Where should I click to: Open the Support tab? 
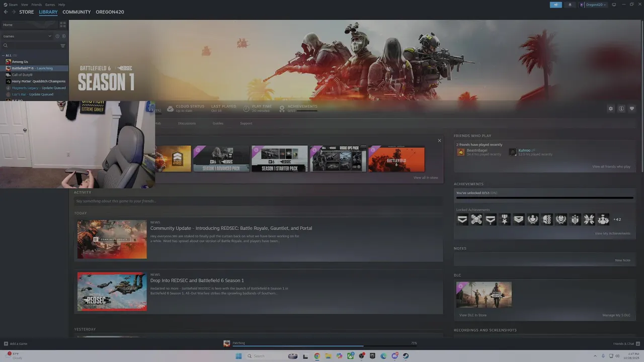246,123
